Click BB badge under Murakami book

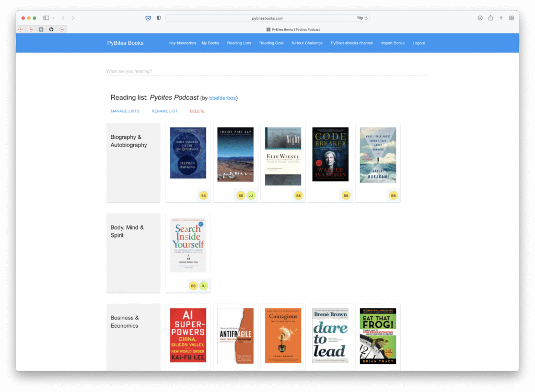pyautogui.click(x=393, y=196)
